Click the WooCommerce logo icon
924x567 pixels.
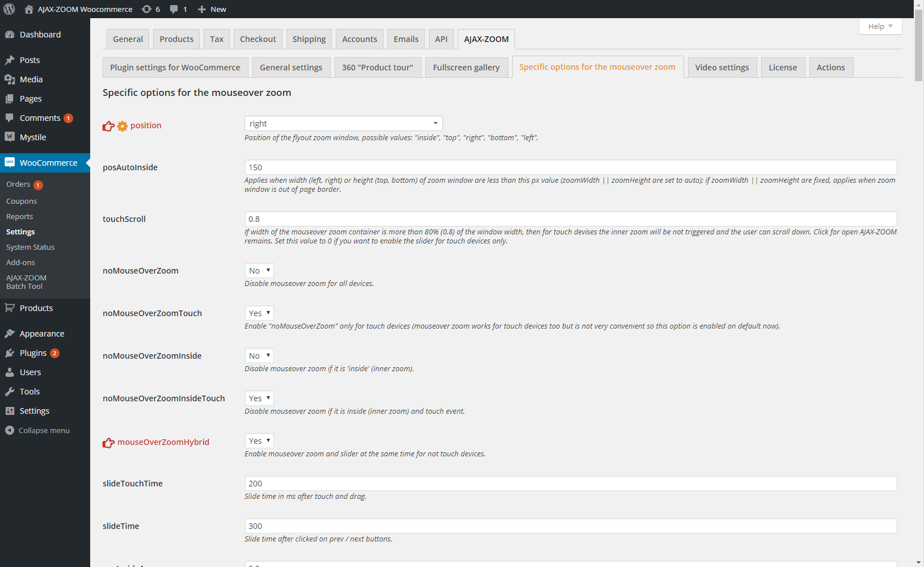tap(10, 162)
